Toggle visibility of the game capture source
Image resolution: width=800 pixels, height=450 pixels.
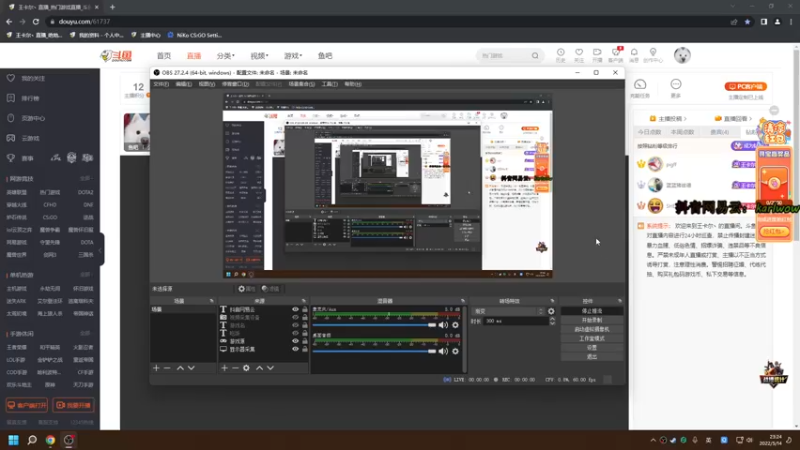(295, 341)
